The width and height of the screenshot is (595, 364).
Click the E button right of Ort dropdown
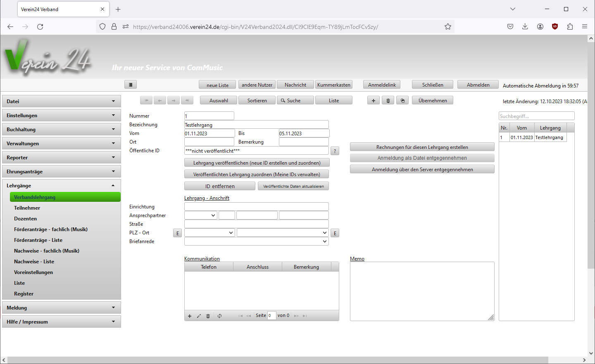(335, 233)
